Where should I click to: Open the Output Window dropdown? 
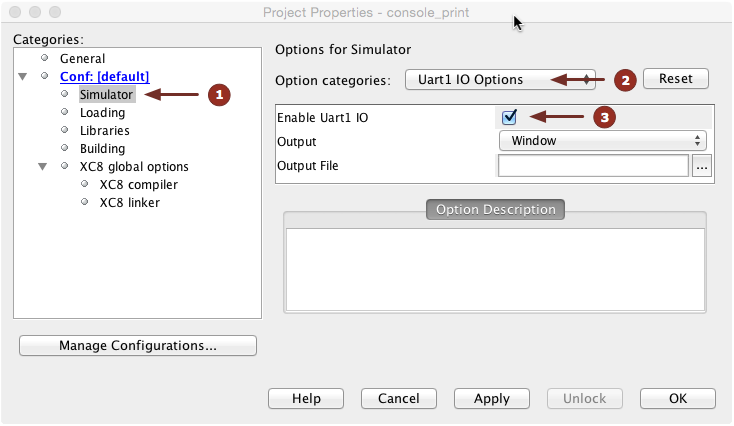click(602, 141)
